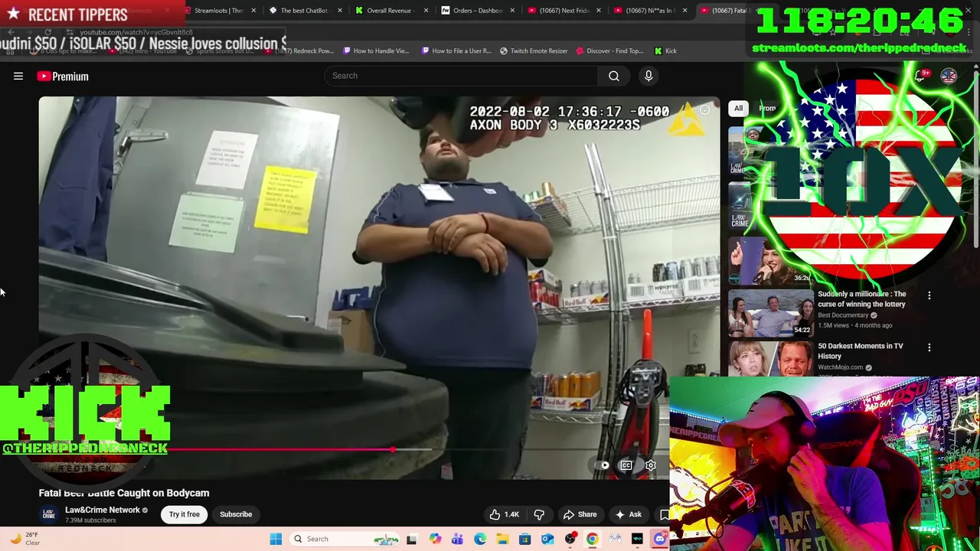980x551 pixels.
Task: Dislike the video with thumbs down
Action: [539, 514]
